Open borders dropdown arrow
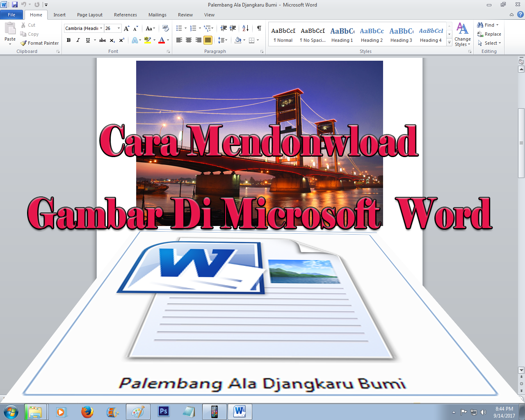The height and width of the screenshot is (420, 525). click(258, 40)
